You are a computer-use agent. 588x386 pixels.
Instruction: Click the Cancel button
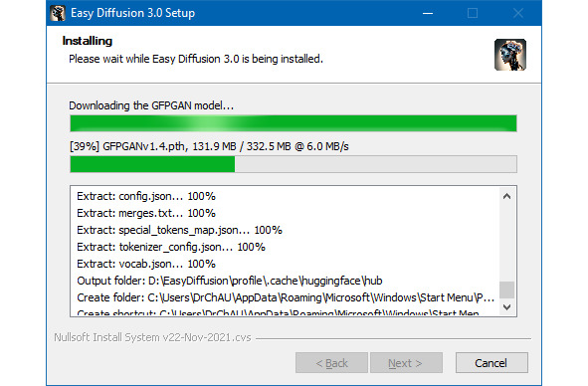pos(491,363)
